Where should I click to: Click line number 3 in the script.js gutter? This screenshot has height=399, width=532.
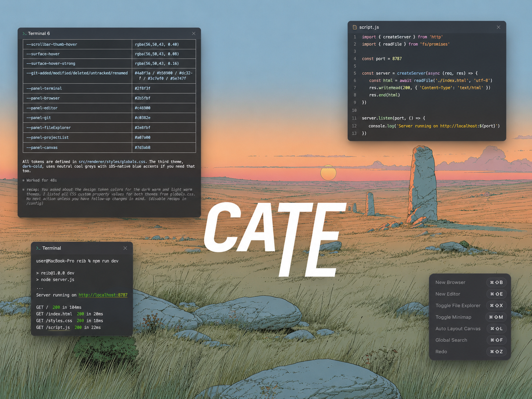[355, 51]
